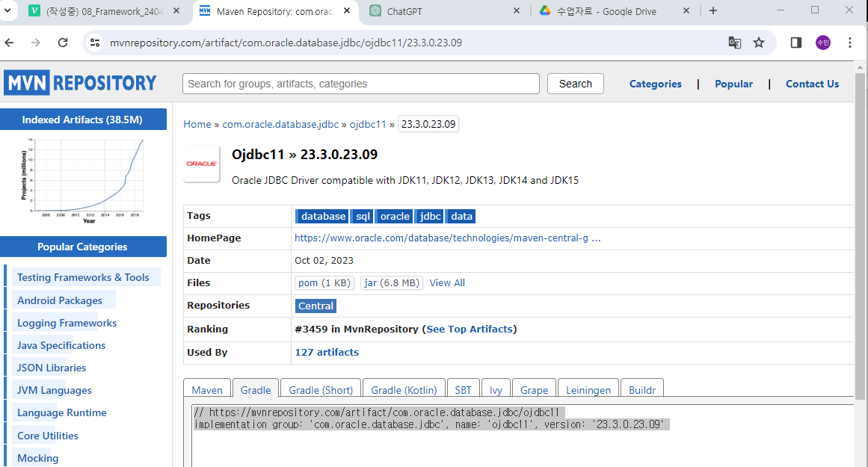Open the Chrome profile avatar

(823, 43)
